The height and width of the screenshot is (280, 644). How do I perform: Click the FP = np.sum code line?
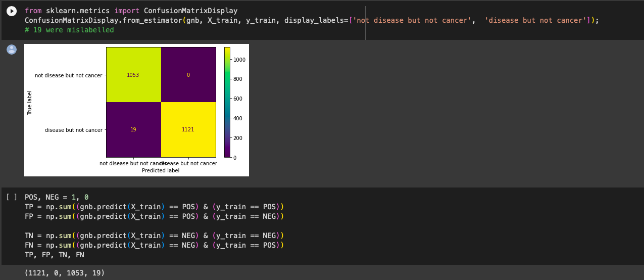coord(154,216)
